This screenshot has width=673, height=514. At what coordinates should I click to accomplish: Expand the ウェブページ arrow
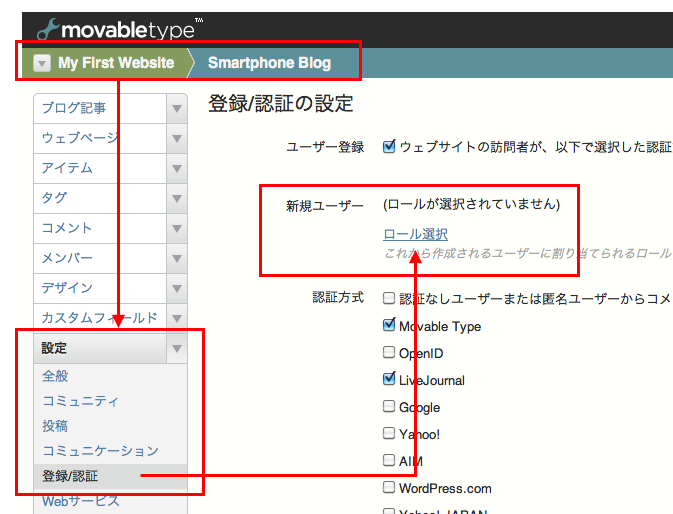click(177, 139)
